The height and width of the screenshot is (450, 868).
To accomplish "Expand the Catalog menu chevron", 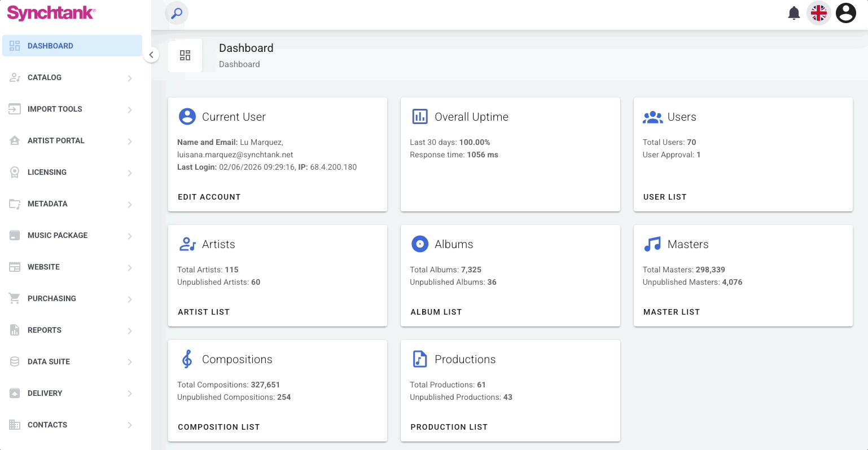I will coord(130,78).
